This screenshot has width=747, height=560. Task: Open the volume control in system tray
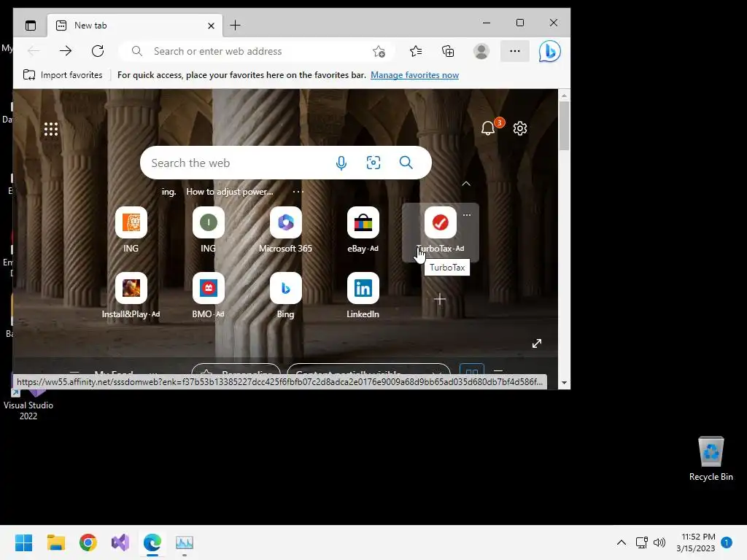click(659, 542)
